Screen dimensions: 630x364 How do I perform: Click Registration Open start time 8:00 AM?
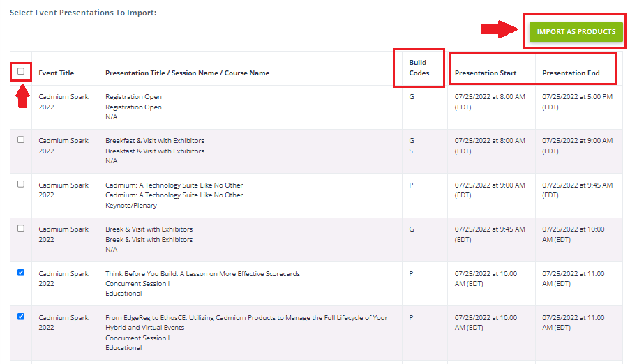(x=490, y=102)
